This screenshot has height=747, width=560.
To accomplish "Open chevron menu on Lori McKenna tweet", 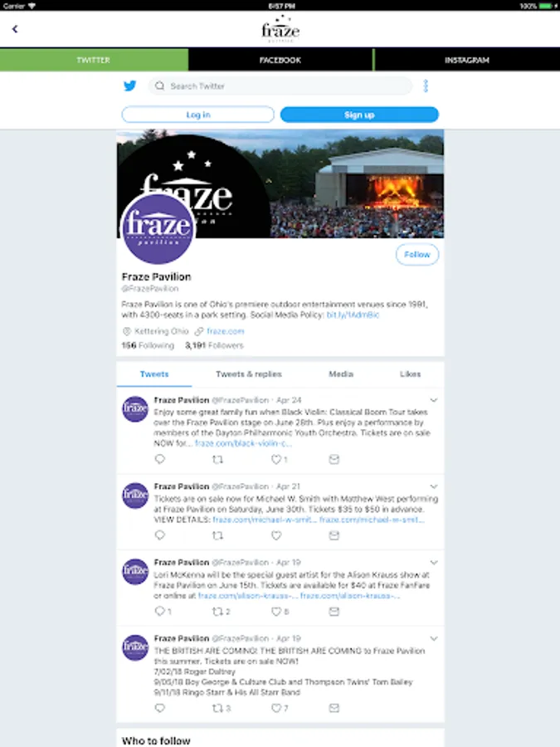I will point(434,563).
